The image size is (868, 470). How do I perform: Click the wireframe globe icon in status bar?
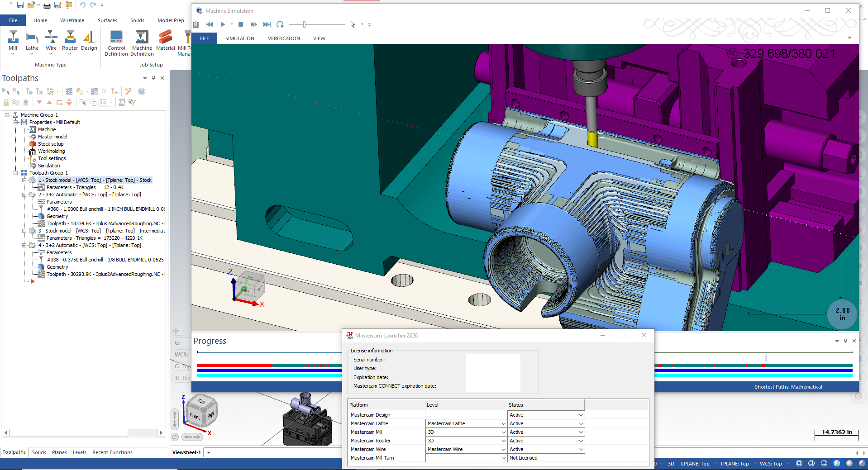(x=799, y=463)
